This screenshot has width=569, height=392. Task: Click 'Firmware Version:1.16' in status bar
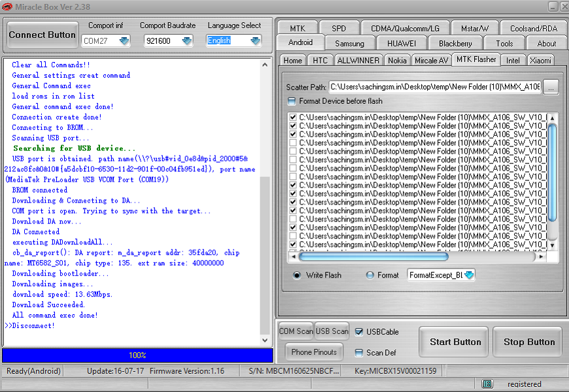coord(187,371)
